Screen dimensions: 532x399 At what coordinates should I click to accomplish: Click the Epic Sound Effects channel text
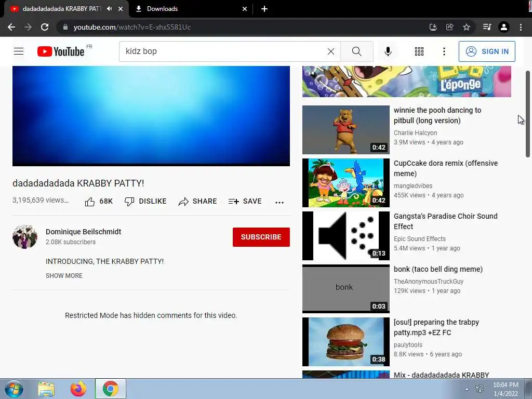tap(420, 239)
